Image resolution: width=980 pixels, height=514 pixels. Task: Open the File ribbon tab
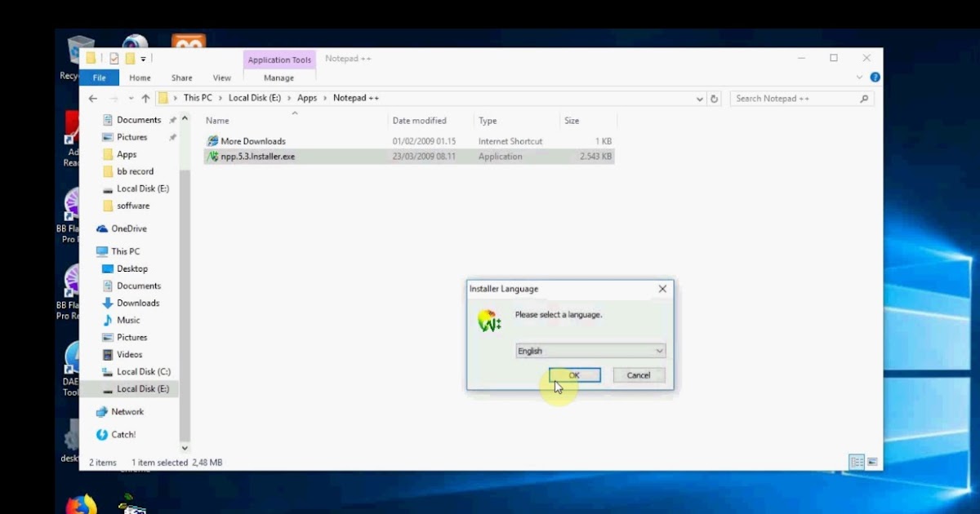pyautogui.click(x=99, y=78)
